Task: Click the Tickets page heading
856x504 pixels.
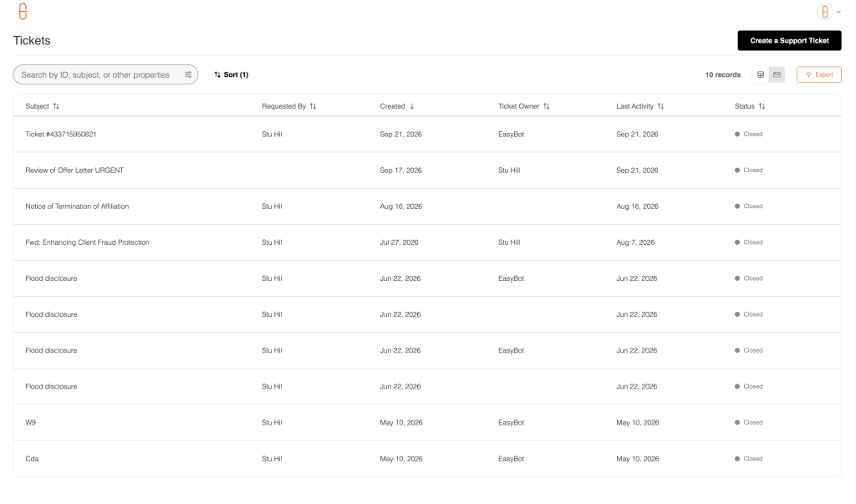Action: click(32, 40)
